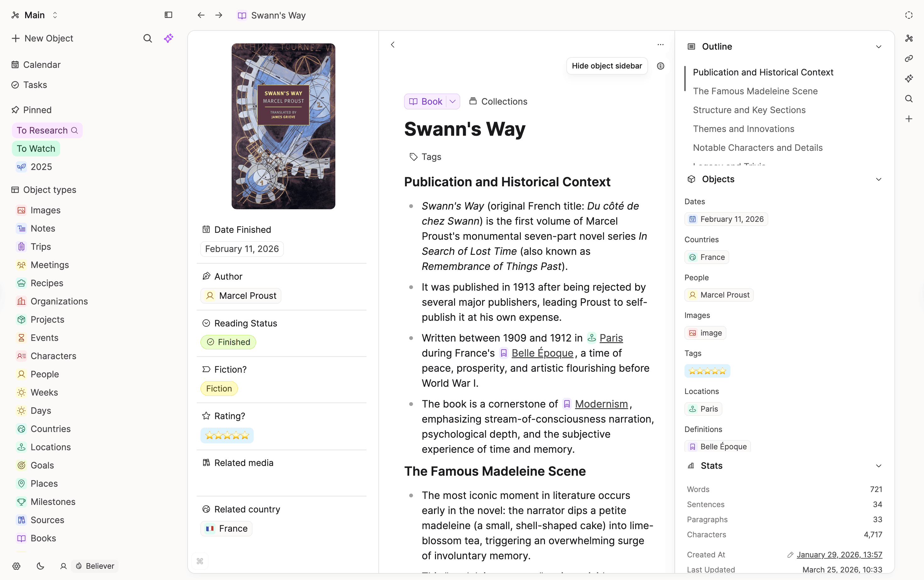Viewport: 924px width, 580px height.
Task: Switch to the Collections tab
Action: (x=498, y=101)
